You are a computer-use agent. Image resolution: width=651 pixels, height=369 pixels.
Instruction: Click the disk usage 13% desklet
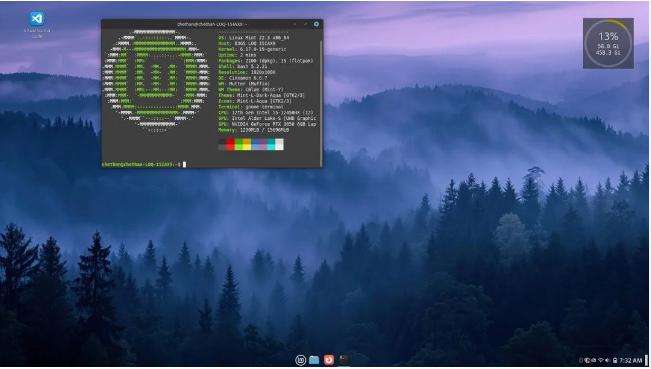608,43
